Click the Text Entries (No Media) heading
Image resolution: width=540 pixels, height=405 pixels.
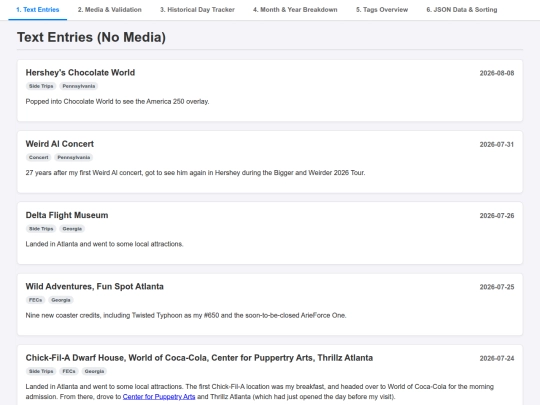pyautogui.click(x=91, y=37)
